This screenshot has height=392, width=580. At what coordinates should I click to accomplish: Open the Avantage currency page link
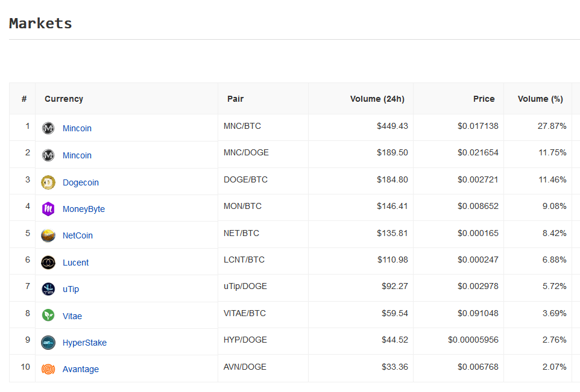(81, 369)
